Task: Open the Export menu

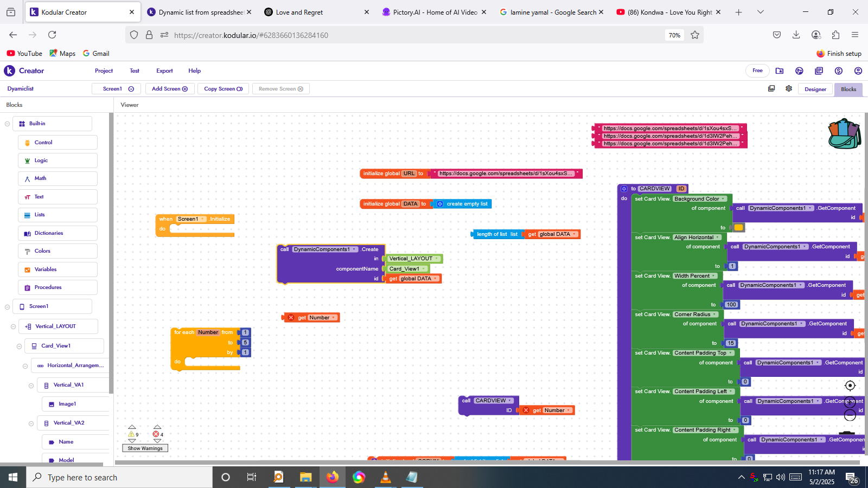Action: point(164,70)
